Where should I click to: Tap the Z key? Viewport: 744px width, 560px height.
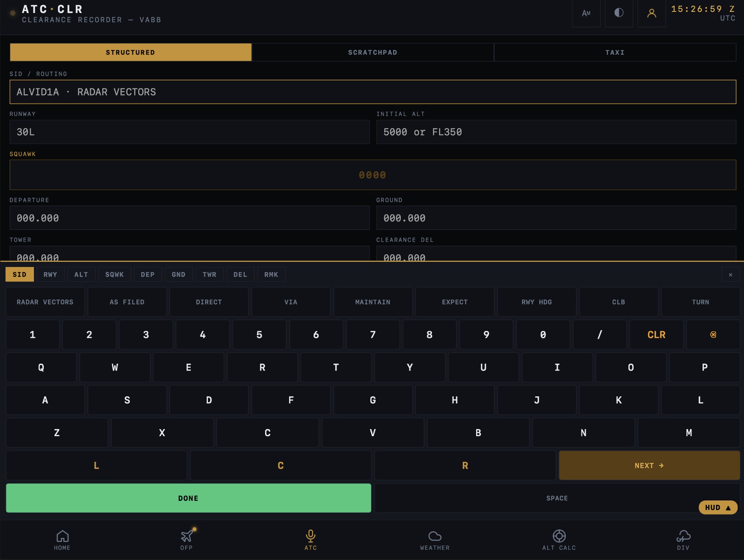[x=57, y=433]
